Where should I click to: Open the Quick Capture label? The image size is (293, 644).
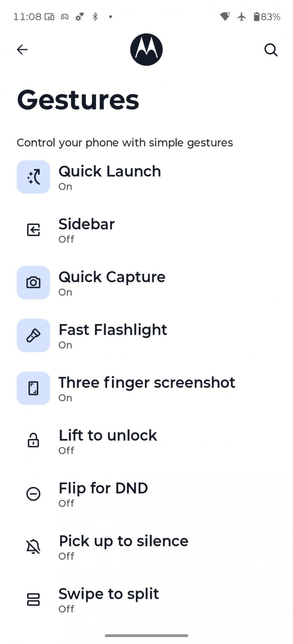tap(112, 277)
